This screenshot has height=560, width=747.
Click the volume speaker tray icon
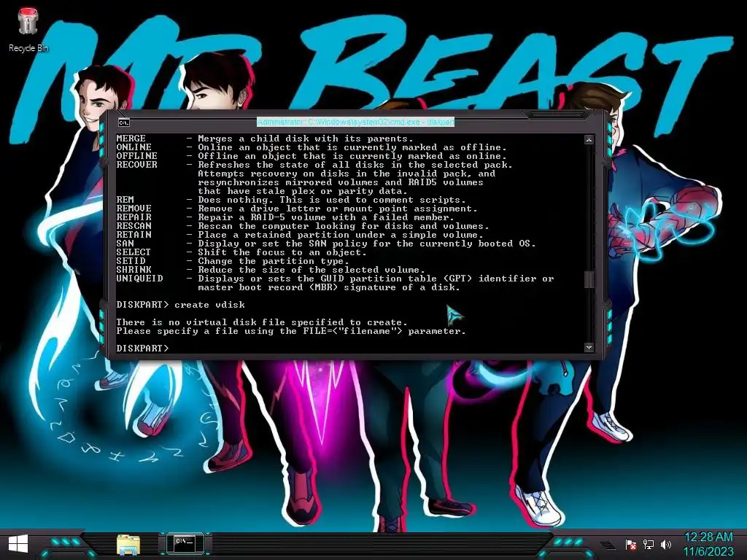pos(665,544)
